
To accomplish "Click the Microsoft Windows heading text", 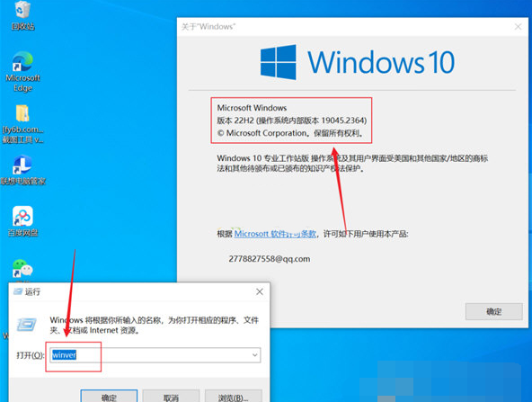I will point(252,108).
